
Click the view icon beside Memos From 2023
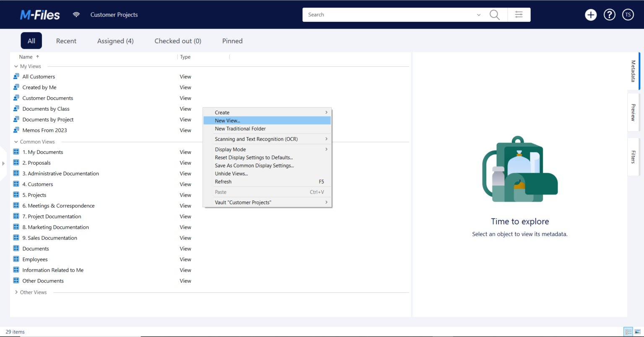[16, 130]
